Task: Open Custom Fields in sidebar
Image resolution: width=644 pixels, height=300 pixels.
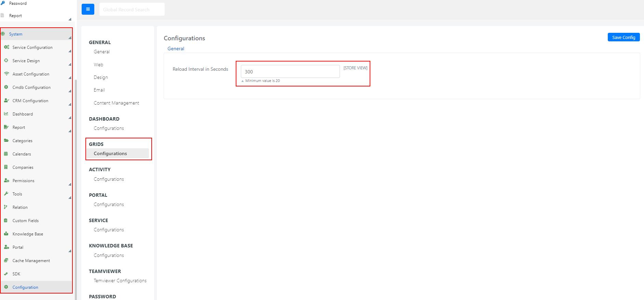Action: point(26,221)
